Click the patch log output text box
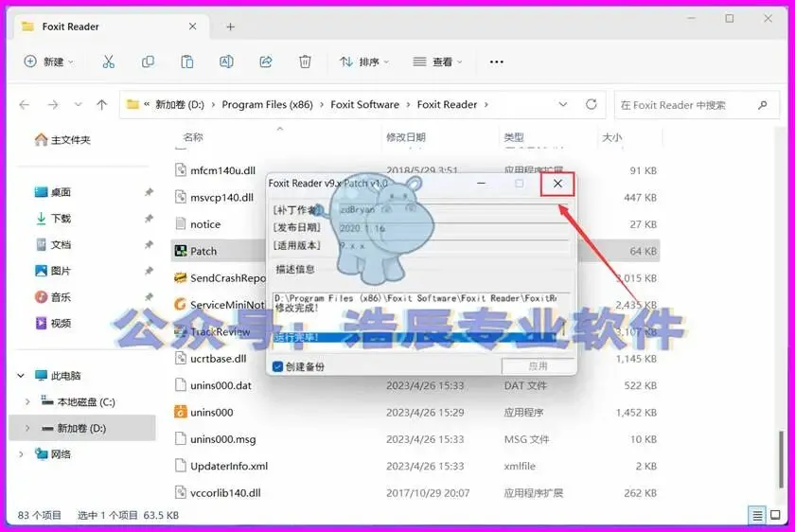The height and width of the screenshot is (532, 795). 421,321
